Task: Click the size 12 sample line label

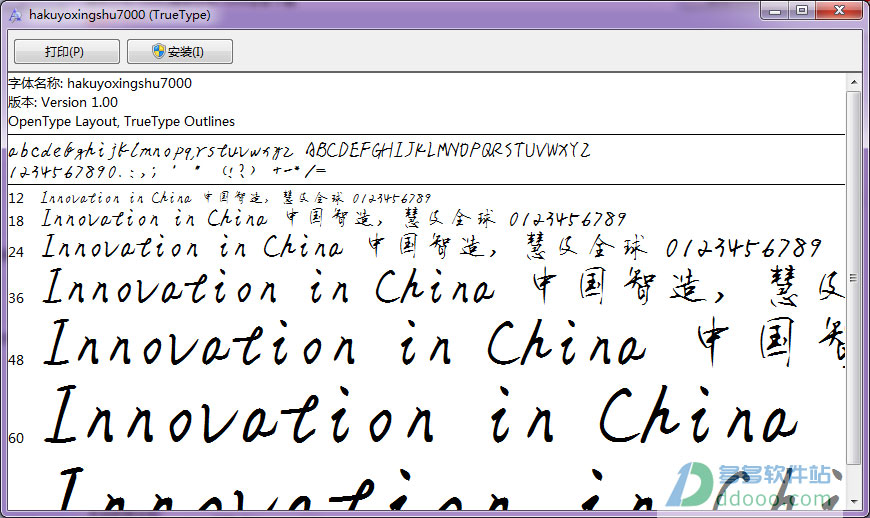Action: [x=16, y=199]
